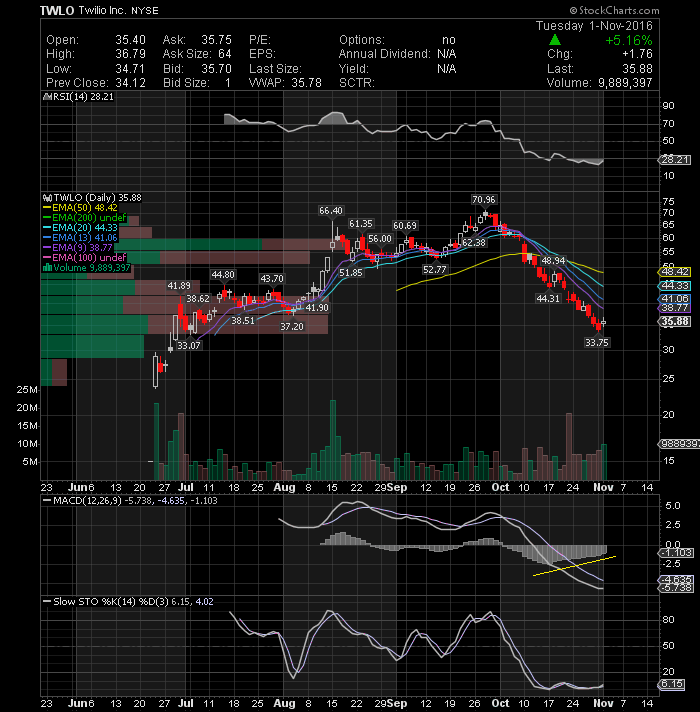This screenshot has height=712, width=700.
Task: Click the 51.85 low price annotation
Action: [350, 273]
